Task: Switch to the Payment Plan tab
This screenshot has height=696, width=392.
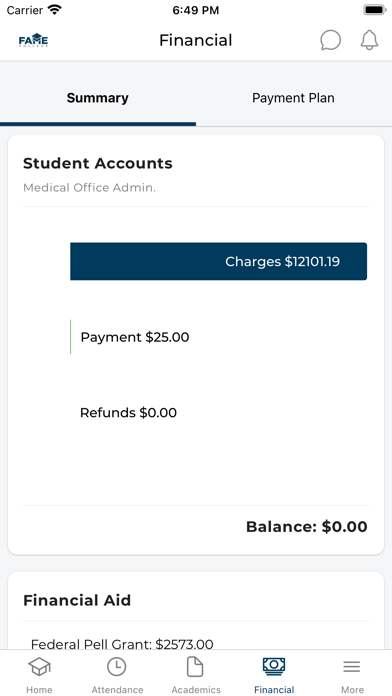Action: tap(293, 98)
